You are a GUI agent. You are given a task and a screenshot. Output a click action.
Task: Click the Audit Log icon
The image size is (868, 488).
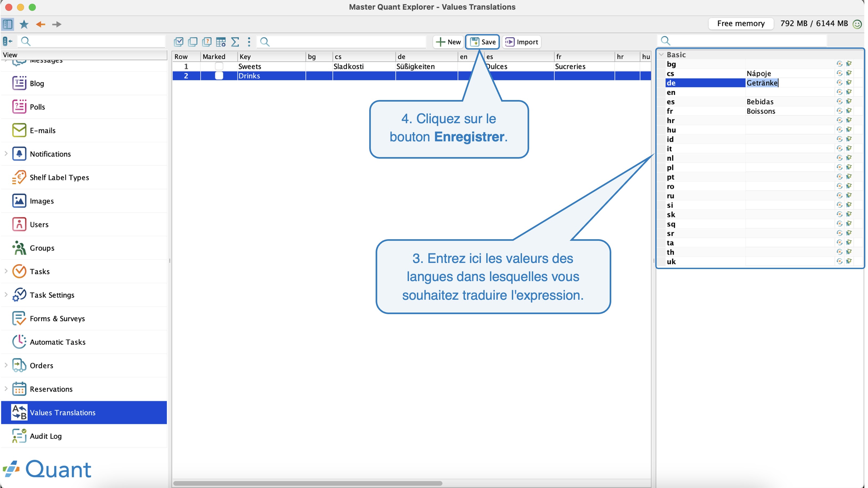19,436
